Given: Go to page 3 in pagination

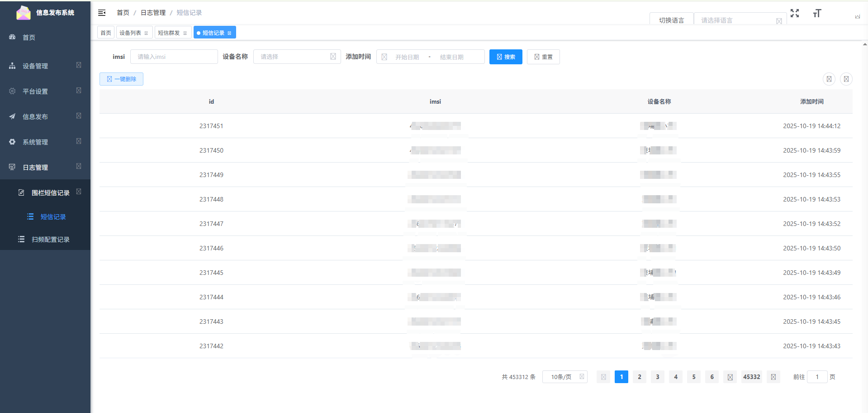Looking at the screenshot, I should click(658, 377).
